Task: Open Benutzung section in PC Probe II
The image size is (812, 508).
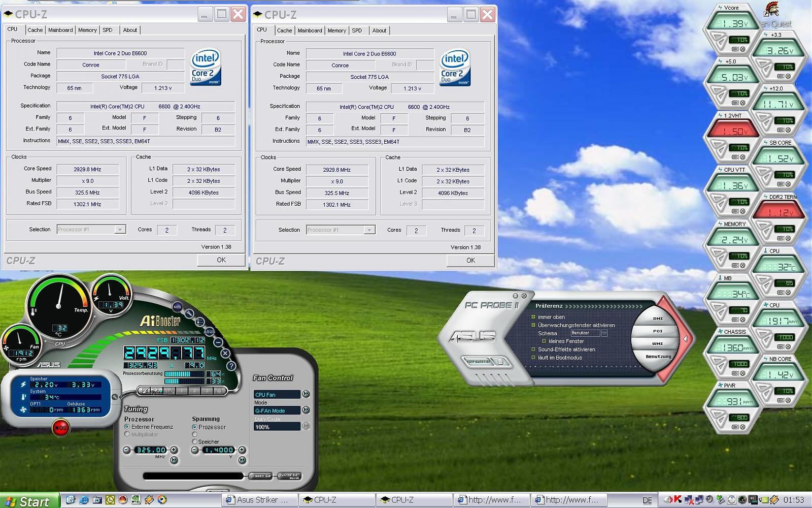Action: (x=659, y=357)
